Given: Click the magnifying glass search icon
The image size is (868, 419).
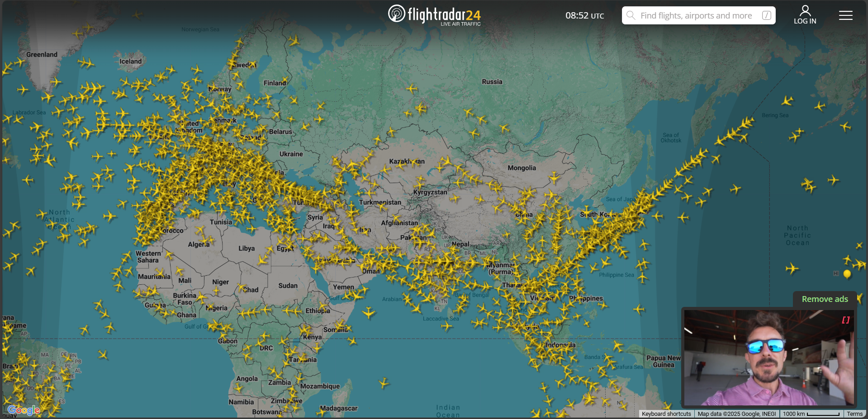Looking at the screenshot, I should [x=631, y=15].
